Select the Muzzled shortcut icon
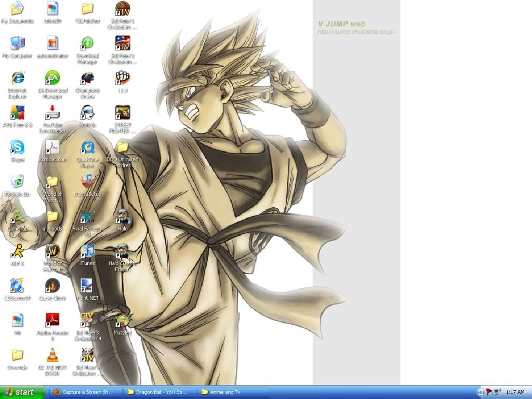Viewport: 532px width, 399px height. click(x=123, y=320)
